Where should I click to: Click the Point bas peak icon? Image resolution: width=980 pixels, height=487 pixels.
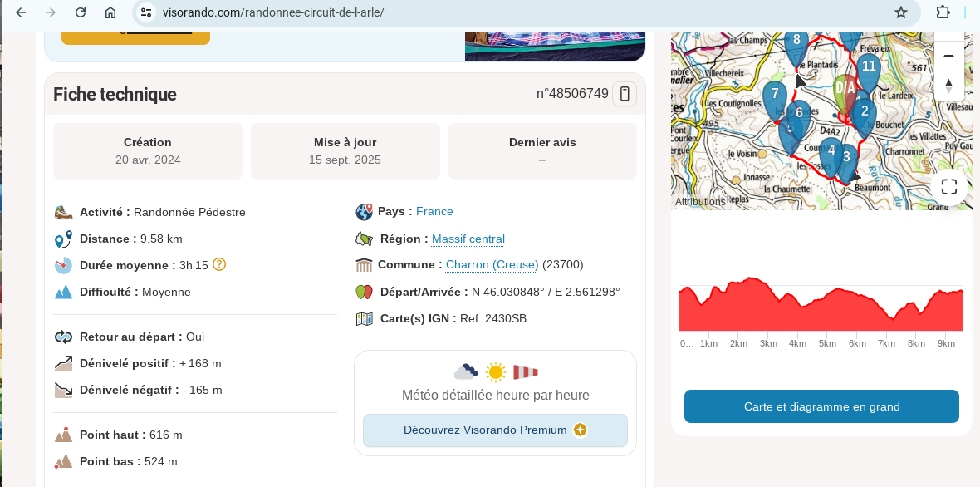(x=64, y=461)
